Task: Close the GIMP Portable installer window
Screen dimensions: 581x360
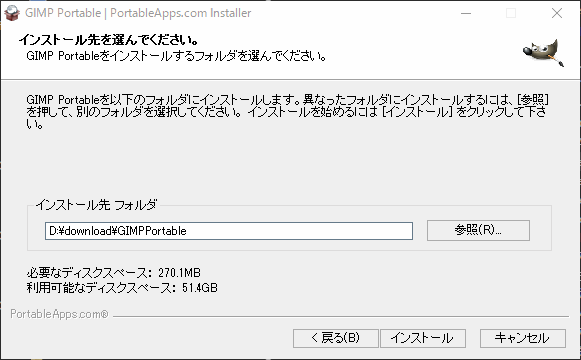Action: click(x=557, y=13)
